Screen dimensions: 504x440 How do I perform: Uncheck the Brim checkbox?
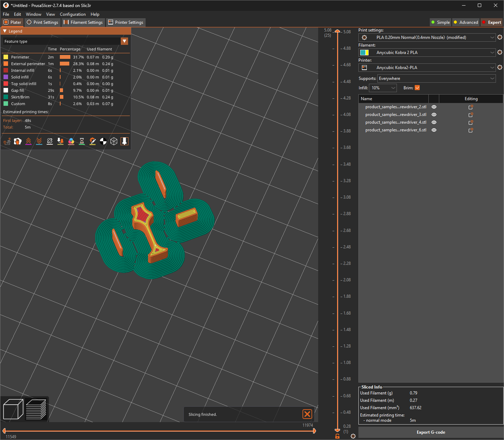coord(417,88)
